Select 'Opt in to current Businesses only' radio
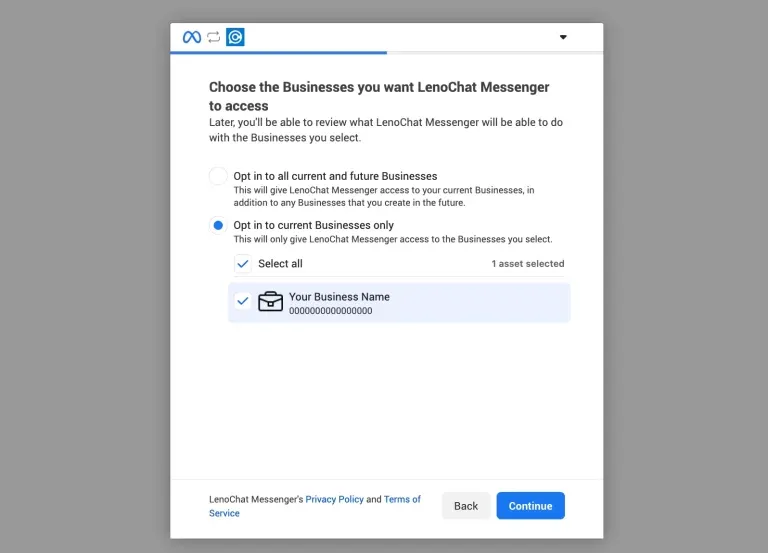The image size is (768, 553). [218, 225]
